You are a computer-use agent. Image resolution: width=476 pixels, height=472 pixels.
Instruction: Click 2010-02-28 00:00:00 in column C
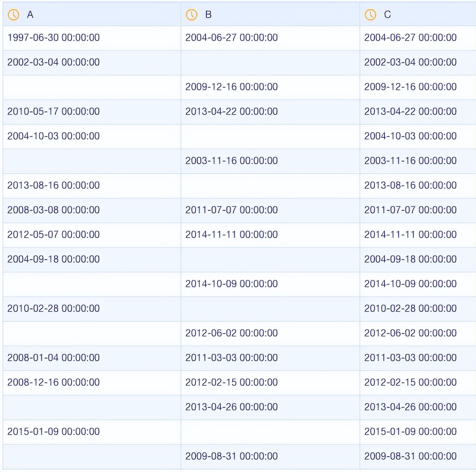coord(410,308)
